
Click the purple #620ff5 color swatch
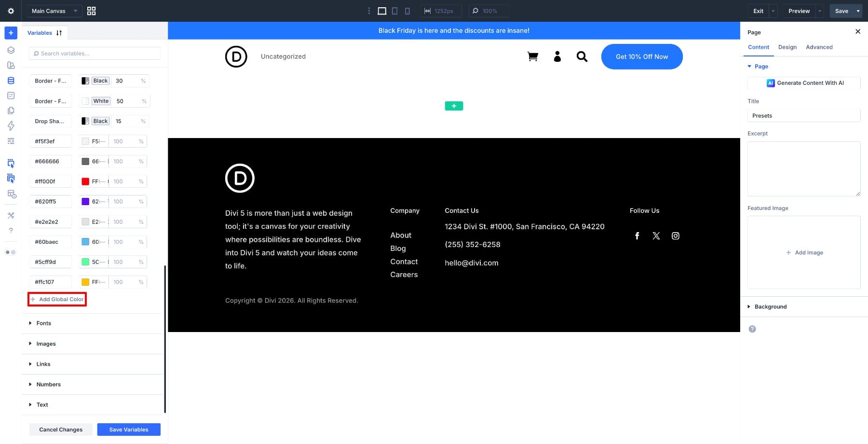pyautogui.click(x=85, y=202)
